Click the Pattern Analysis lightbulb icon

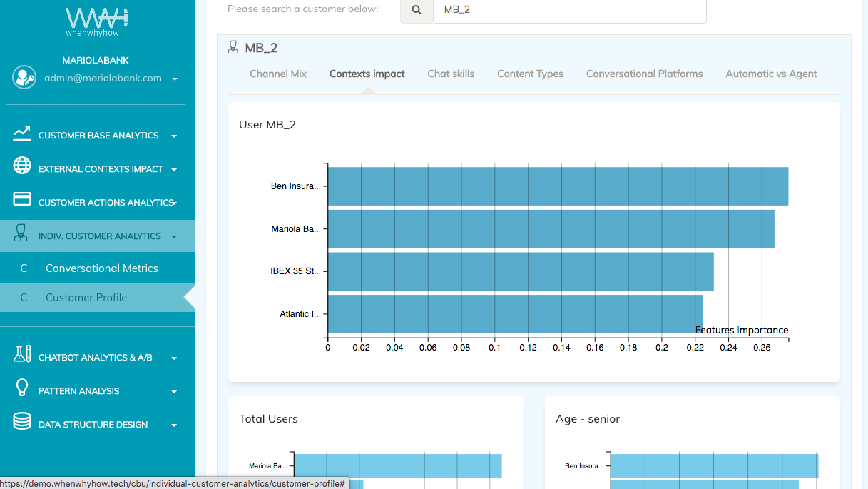pyautogui.click(x=22, y=388)
